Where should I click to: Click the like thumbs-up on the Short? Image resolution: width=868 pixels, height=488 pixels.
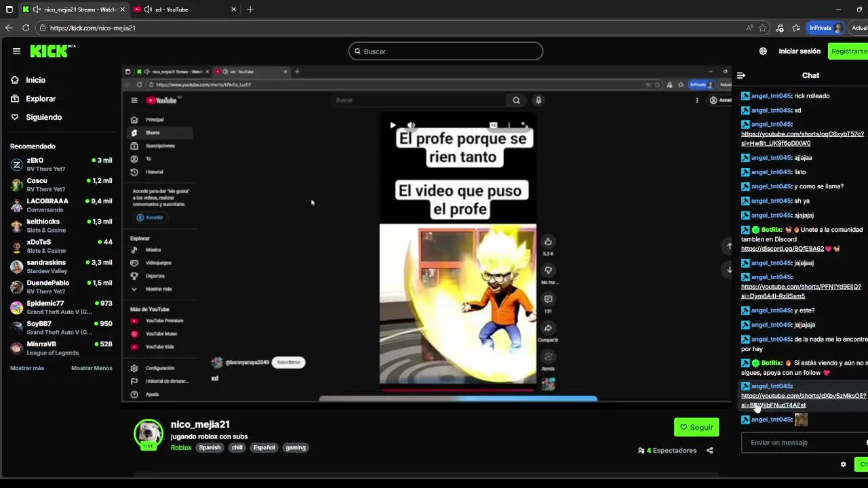(548, 241)
